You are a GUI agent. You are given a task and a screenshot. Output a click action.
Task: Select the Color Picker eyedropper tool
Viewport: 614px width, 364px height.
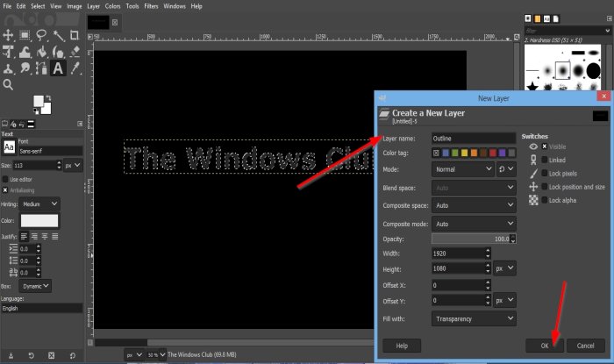[75, 68]
